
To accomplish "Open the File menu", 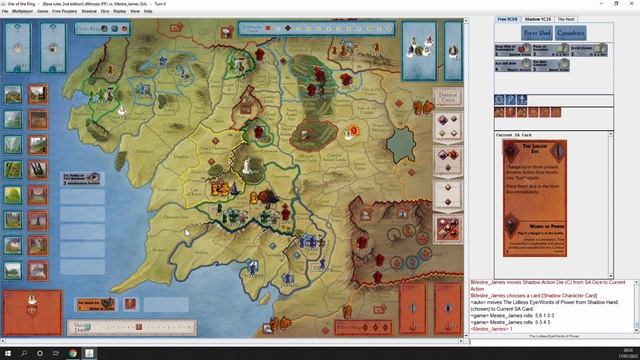I will point(5,11).
